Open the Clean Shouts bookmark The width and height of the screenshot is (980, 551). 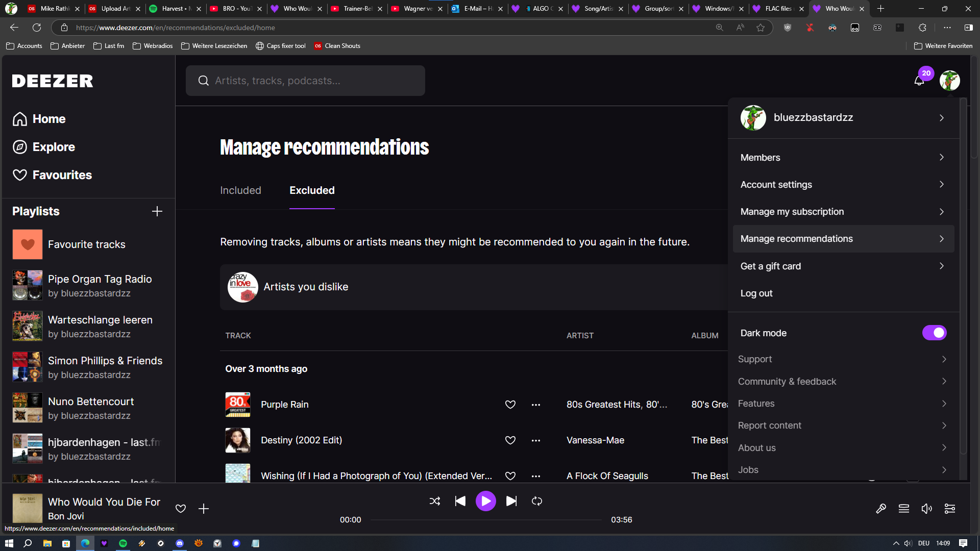click(337, 46)
